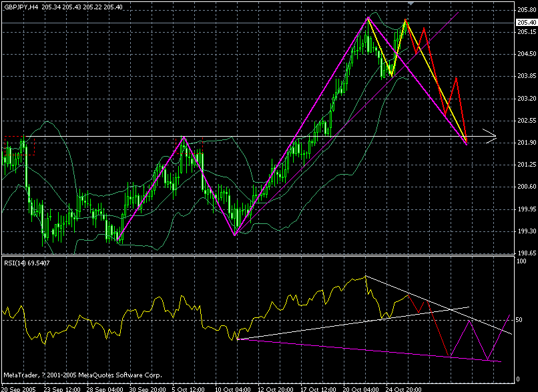
Task: Select the white arrowhead ending the horizontal line
Action: [490, 137]
